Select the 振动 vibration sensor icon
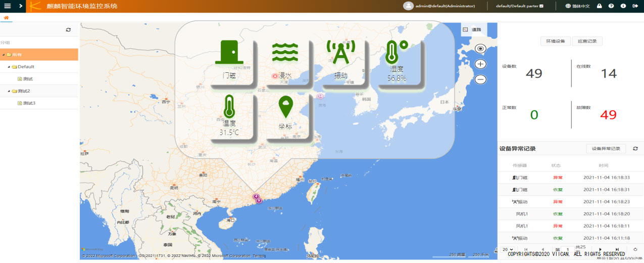This screenshot has height=263, width=644. pos(341,52)
